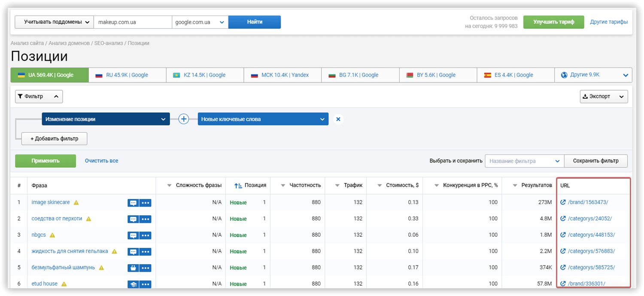
Task: Open the google.com.ua search engine dropdown
Action: tap(200, 22)
